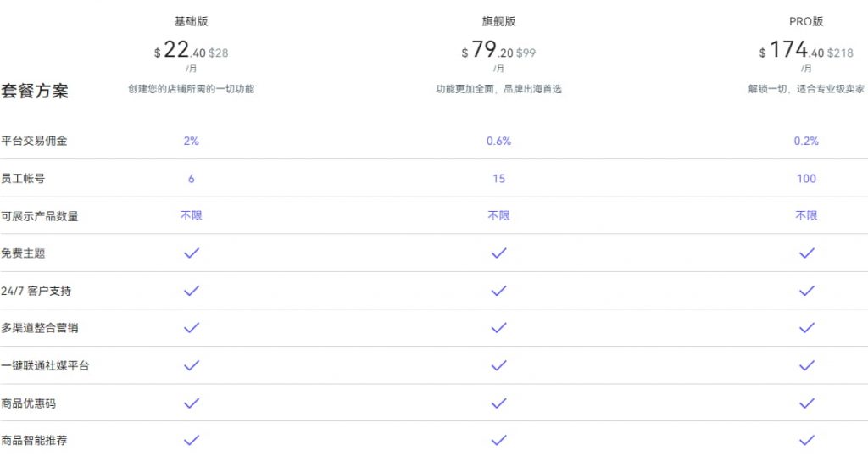This screenshot has width=868, height=456.
Task: Select the 旗舰版 plan title
Action: 498,21
